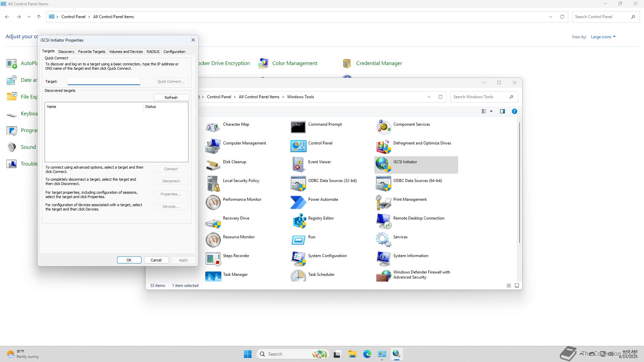This screenshot has height=362, width=644.
Task: Open Task Scheduler icon
Action: coord(299,276)
